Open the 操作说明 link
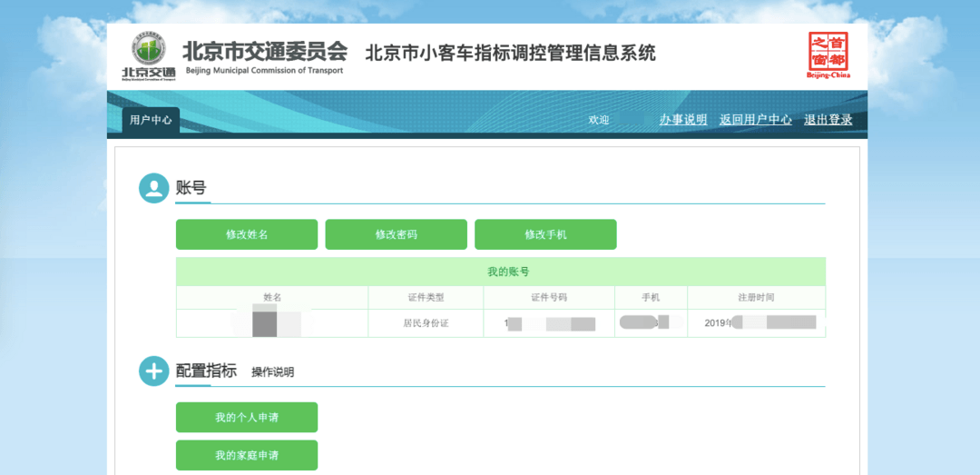980x475 pixels. click(272, 372)
